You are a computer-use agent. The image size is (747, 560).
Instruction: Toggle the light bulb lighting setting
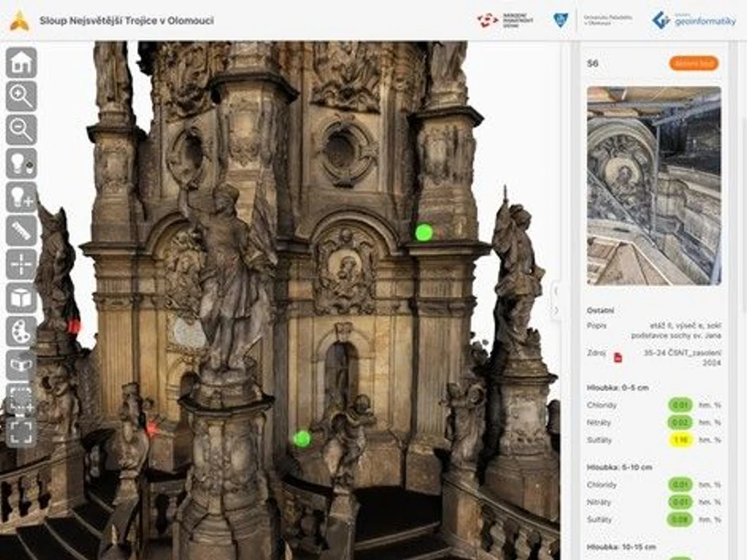click(21, 164)
